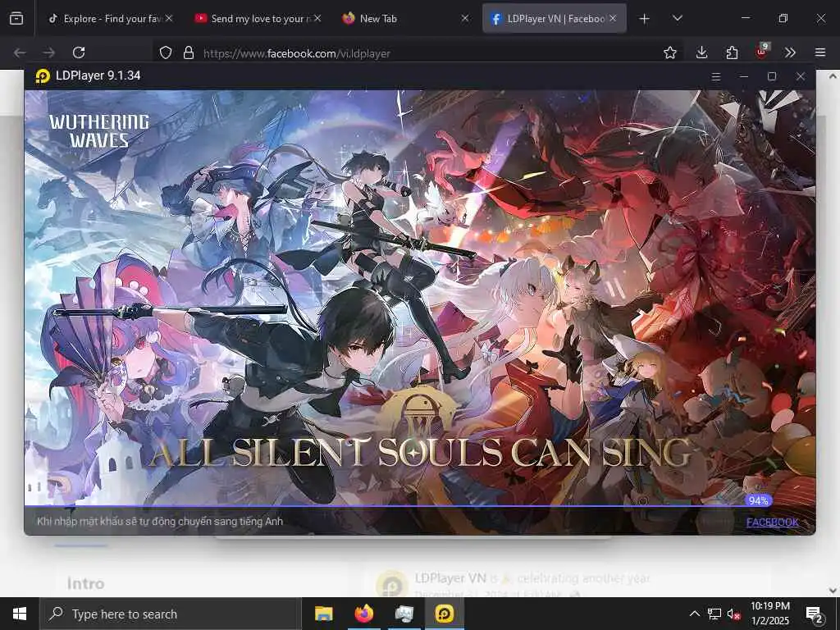Reload the current Facebook page
Image resolution: width=840 pixels, height=630 pixels.
click(79, 52)
